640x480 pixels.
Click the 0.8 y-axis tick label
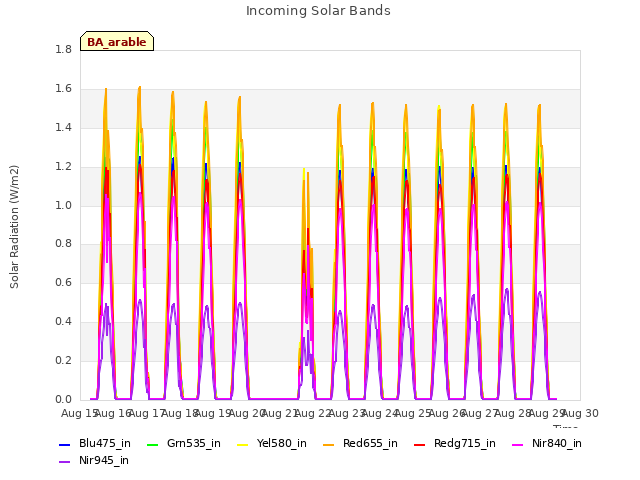[63, 244]
